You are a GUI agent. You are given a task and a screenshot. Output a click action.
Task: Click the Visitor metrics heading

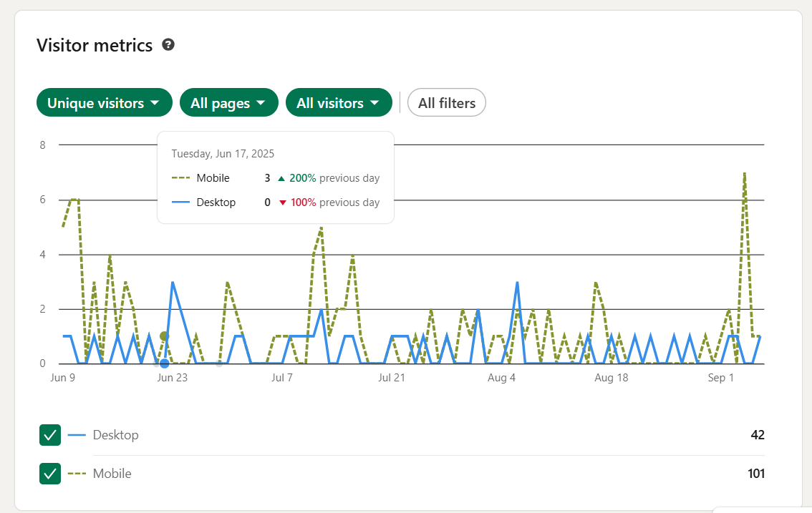click(95, 45)
